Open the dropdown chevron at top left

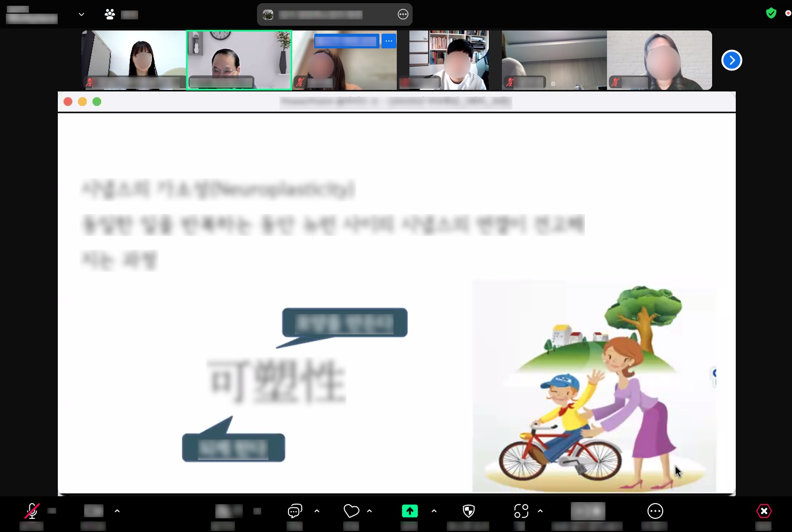point(81,15)
